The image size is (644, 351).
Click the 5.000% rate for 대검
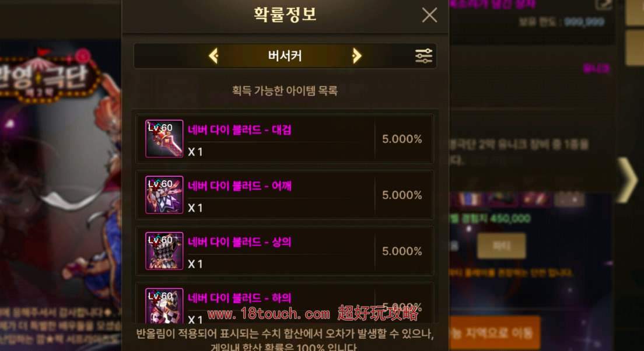(402, 139)
